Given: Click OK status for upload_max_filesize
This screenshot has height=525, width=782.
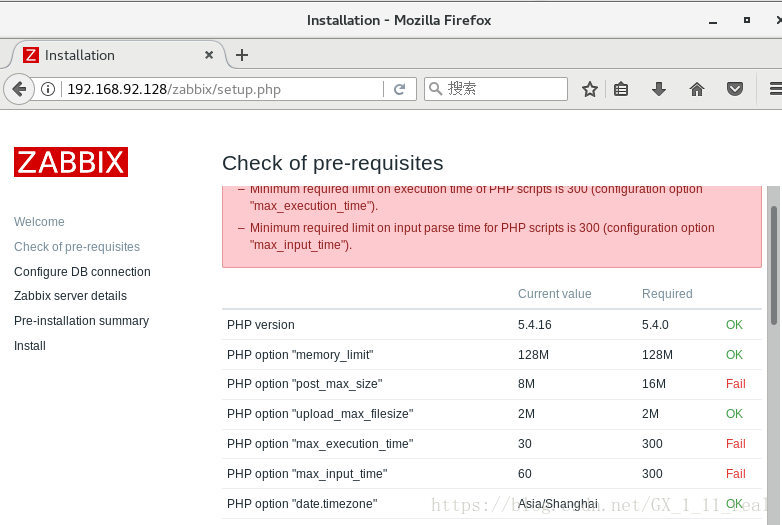Looking at the screenshot, I should 734,414.
